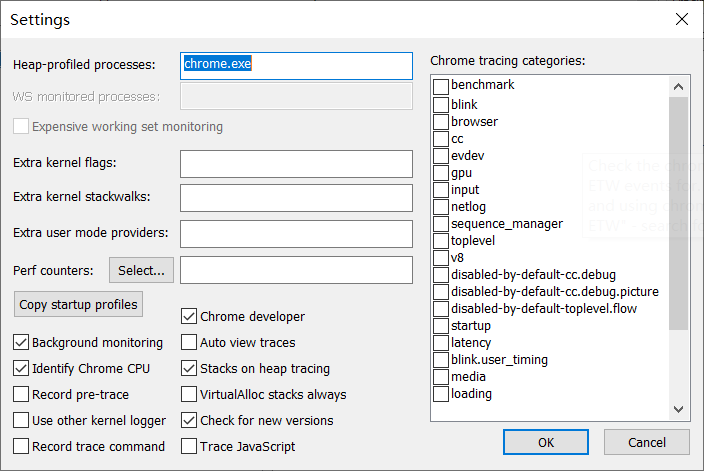Disable the Chrome developer checkbox
The height and width of the screenshot is (471, 704).
tap(189, 316)
